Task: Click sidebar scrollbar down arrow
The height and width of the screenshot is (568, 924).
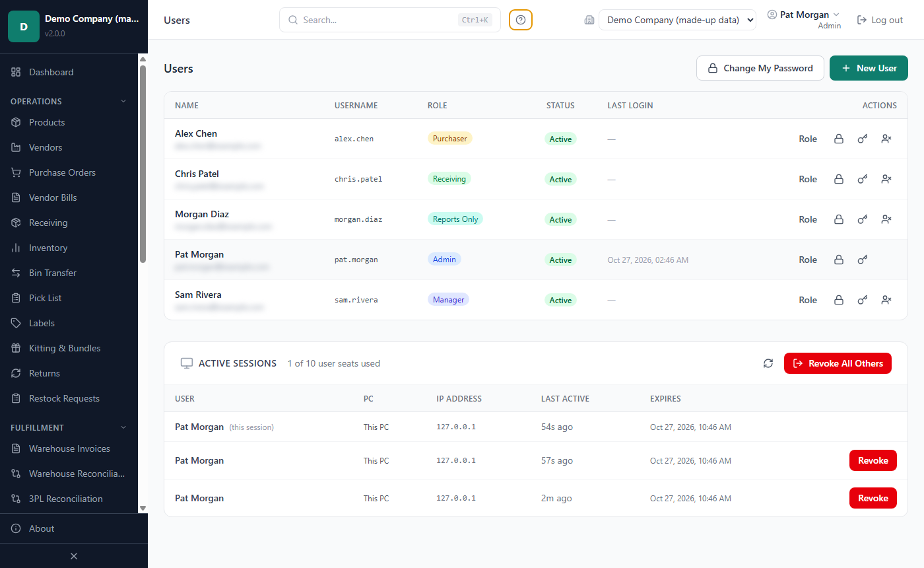Action: click(143, 508)
